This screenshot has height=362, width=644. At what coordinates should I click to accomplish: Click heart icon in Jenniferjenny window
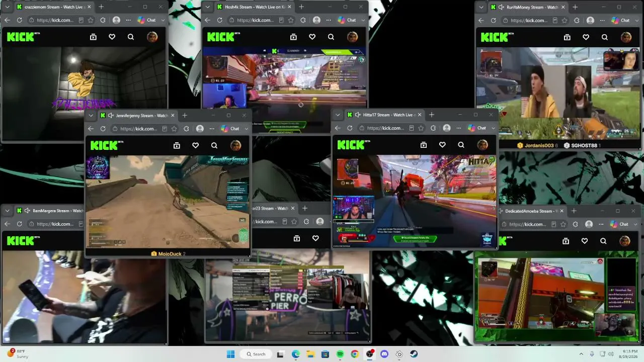click(x=196, y=145)
